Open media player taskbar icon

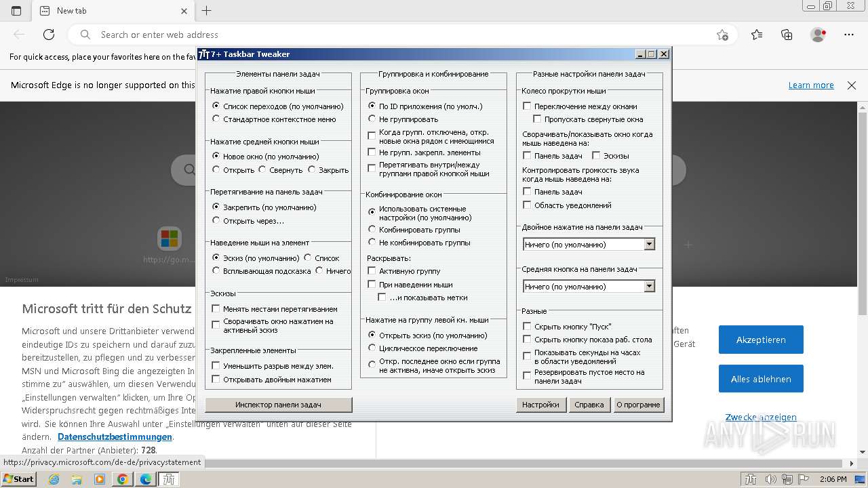[x=100, y=479]
